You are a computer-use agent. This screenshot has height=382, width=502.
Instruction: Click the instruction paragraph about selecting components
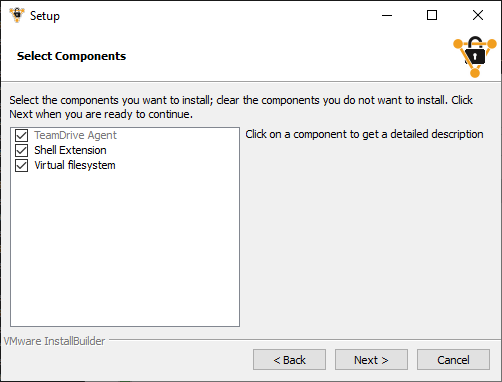pos(241,107)
